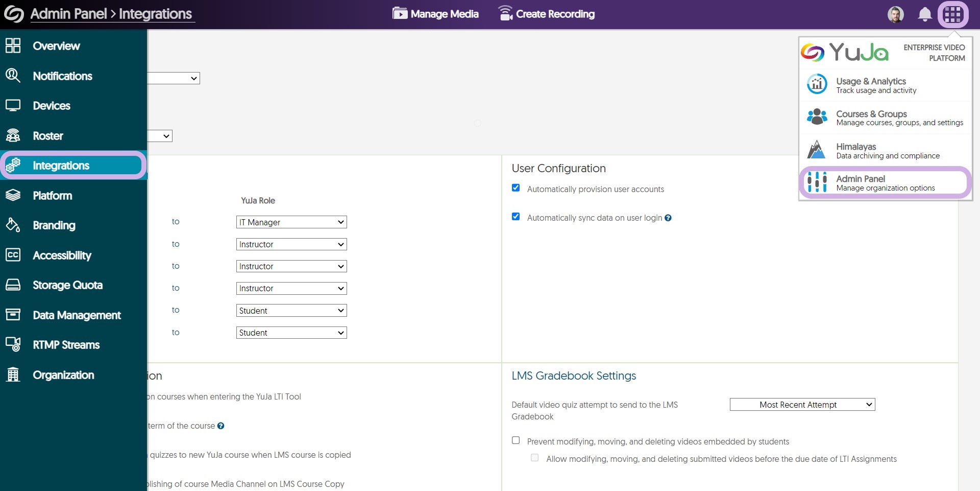Click the Usage & Analytics chart icon
This screenshot has height=491, width=980.
(817, 84)
